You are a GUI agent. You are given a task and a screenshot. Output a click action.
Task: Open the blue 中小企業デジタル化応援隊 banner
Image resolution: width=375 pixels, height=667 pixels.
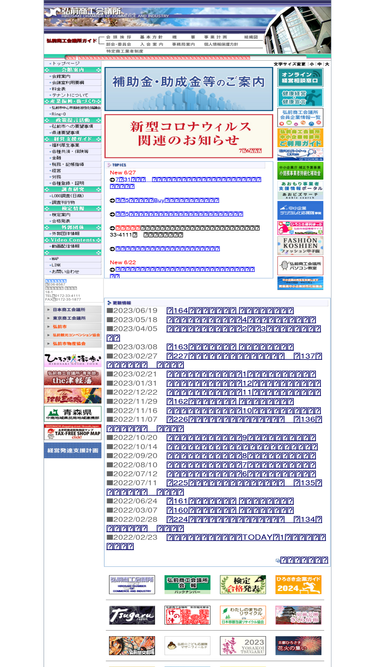(x=300, y=210)
